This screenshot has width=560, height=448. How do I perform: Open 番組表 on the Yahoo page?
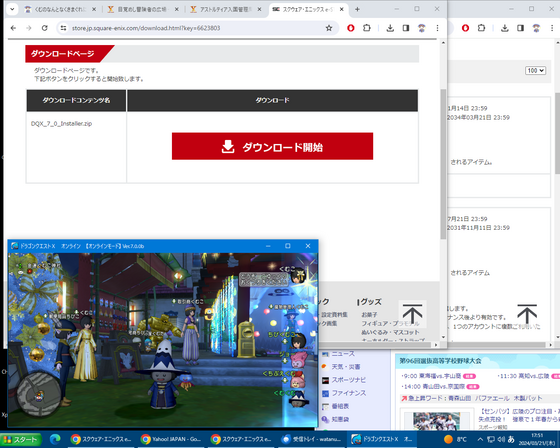tap(340, 406)
